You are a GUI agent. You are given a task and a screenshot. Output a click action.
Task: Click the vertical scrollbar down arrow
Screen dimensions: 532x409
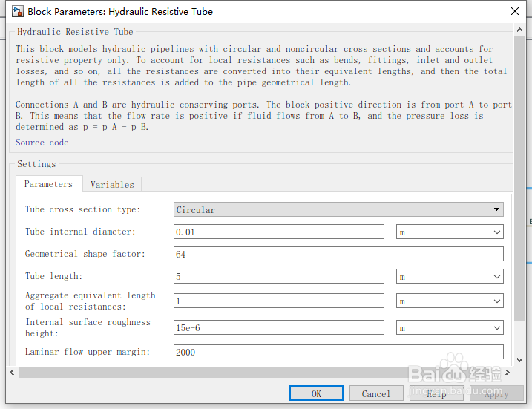point(519,360)
